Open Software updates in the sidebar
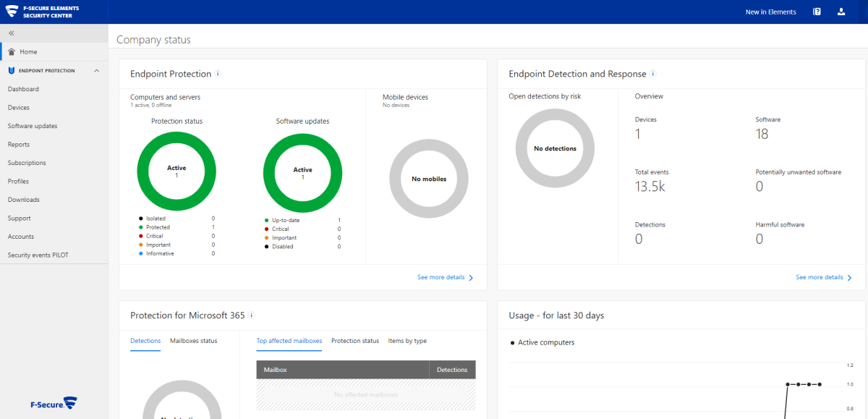This screenshot has width=868, height=419. pos(33,126)
